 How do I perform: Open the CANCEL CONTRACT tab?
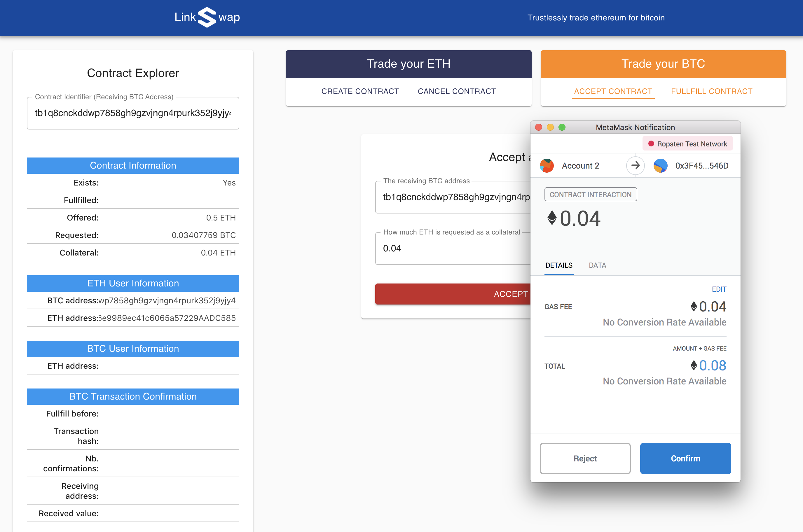(x=456, y=91)
